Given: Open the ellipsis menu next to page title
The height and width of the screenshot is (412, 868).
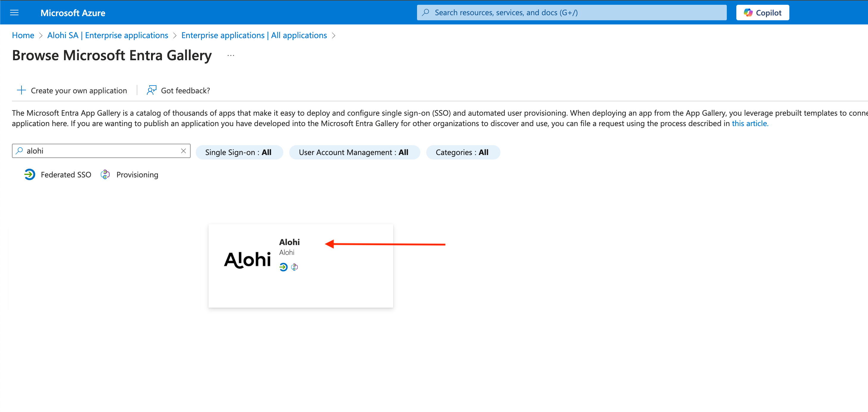Looking at the screenshot, I should click(231, 55).
